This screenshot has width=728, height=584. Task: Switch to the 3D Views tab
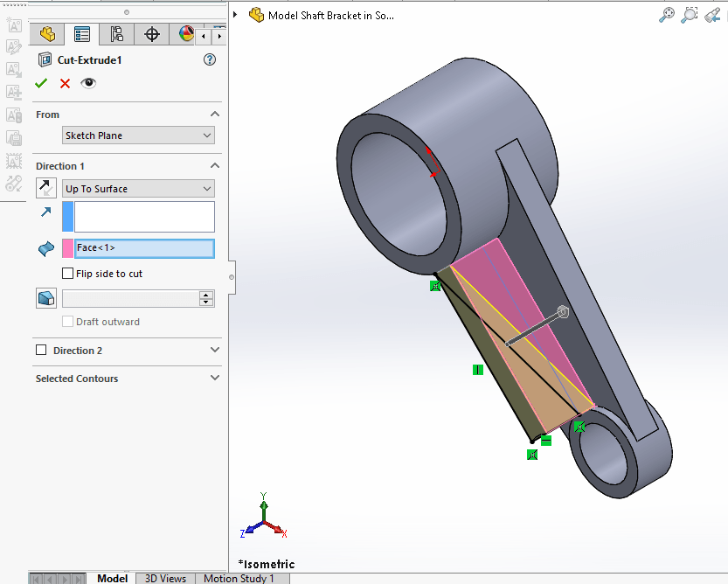click(164, 578)
